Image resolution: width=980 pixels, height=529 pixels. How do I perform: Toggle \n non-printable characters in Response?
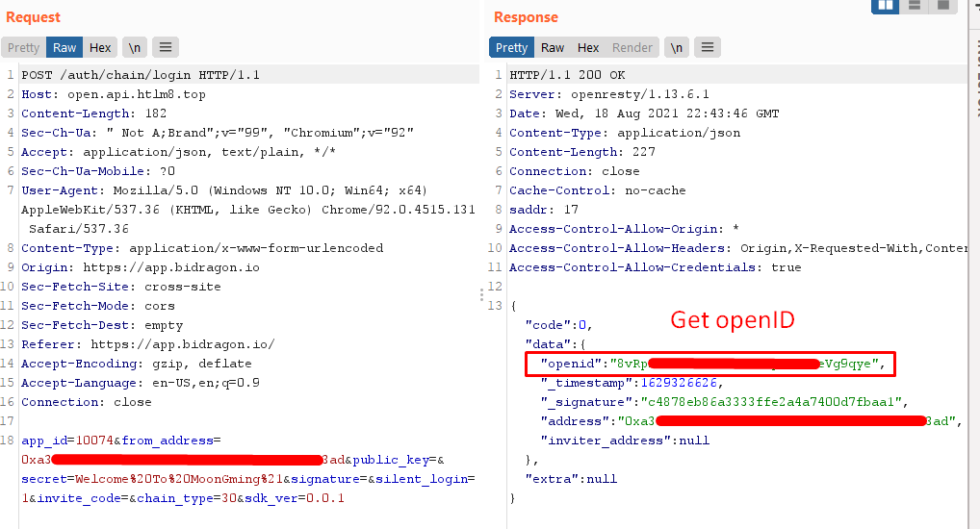pos(676,47)
